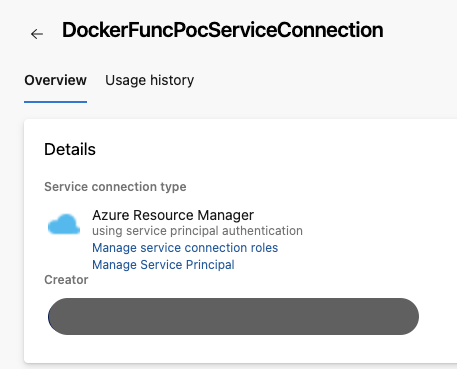Return to service connections list via arrow

tap(37, 34)
